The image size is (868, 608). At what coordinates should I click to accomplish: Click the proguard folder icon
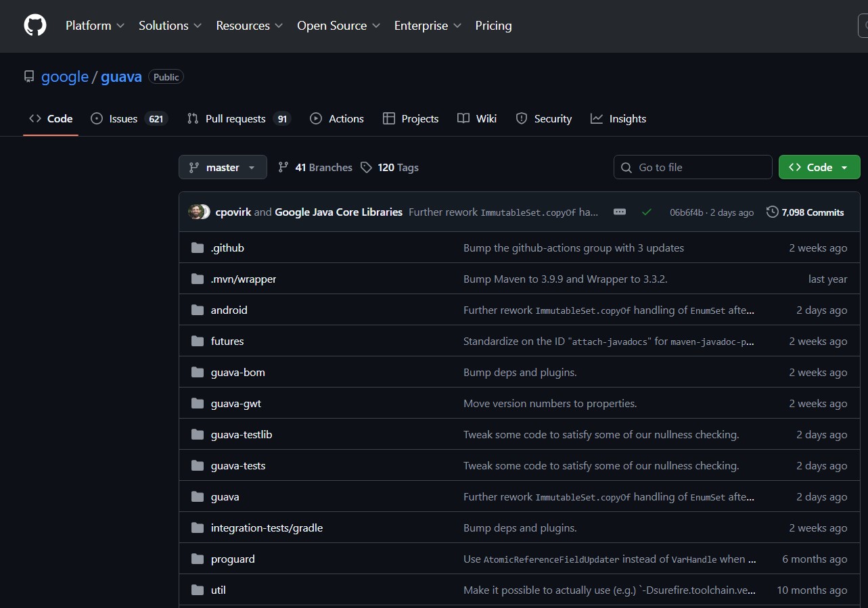(x=198, y=559)
